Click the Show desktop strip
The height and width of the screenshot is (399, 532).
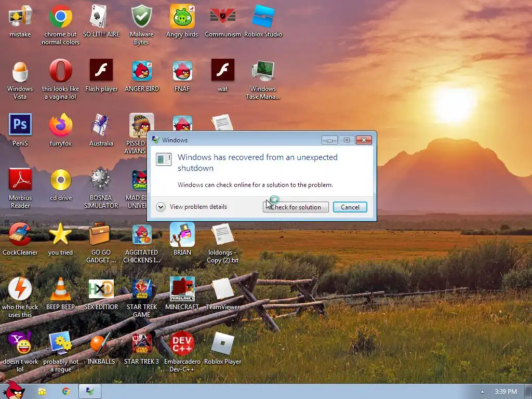(528, 392)
